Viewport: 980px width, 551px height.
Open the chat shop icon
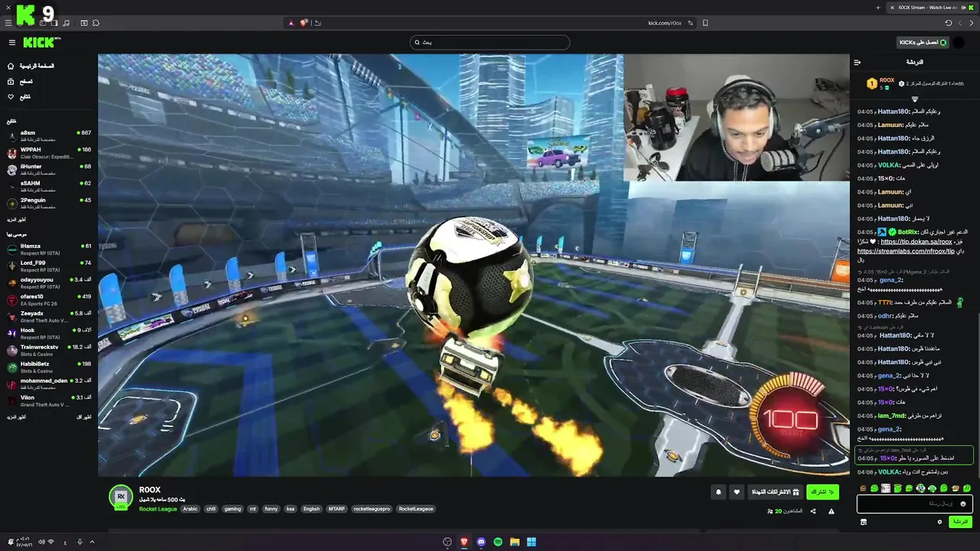point(864,522)
